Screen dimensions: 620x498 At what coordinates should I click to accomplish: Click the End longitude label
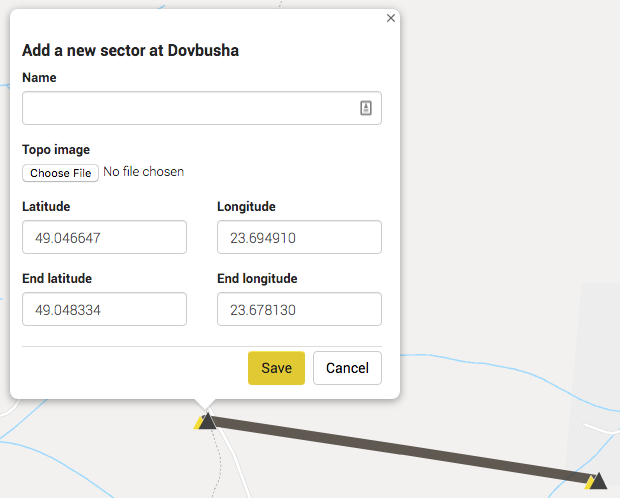(x=257, y=279)
